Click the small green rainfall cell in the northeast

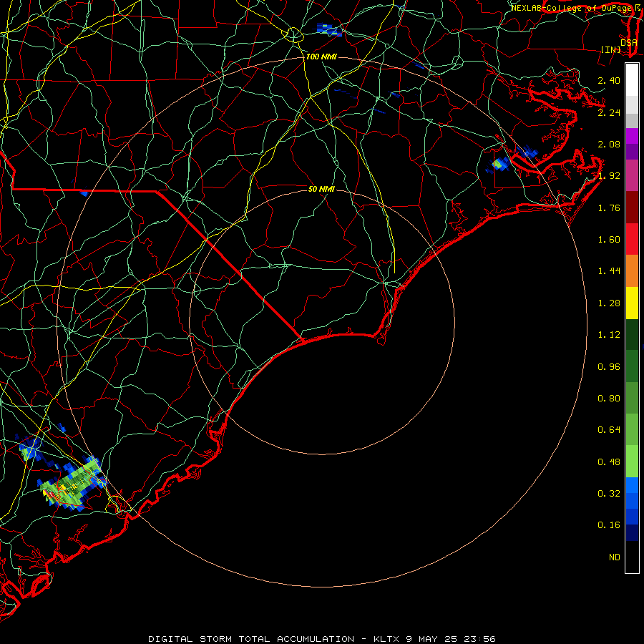tap(498, 165)
